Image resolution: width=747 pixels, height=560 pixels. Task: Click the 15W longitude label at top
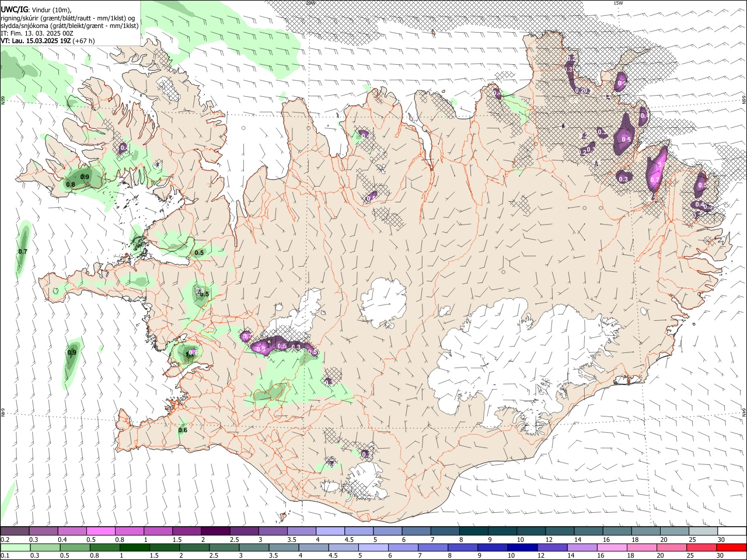click(x=618, y=3)
